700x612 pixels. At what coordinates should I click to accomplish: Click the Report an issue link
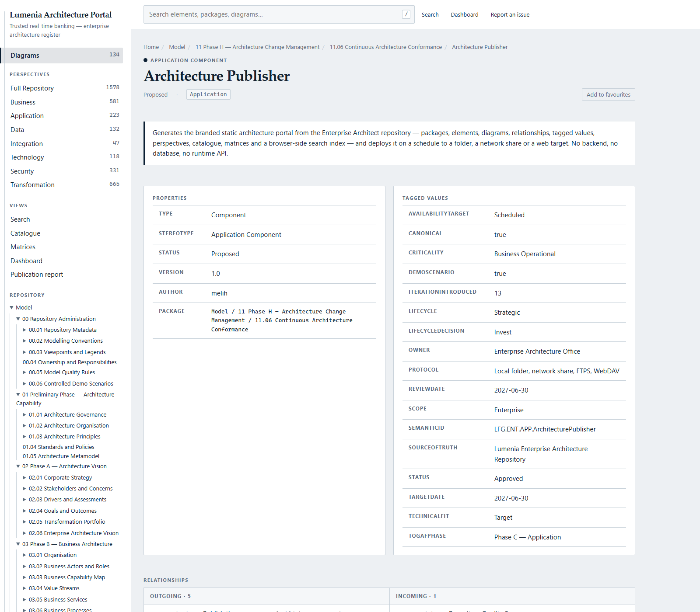click(510, 15)
